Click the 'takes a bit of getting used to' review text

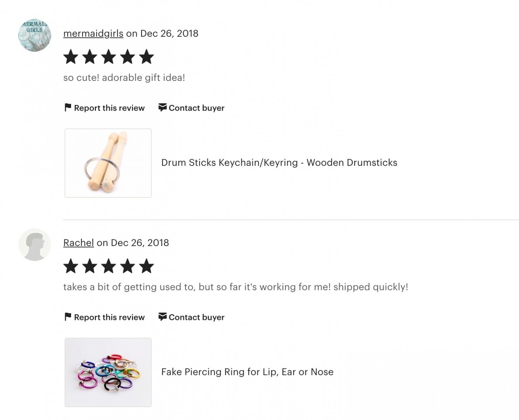tap(236, 287)
